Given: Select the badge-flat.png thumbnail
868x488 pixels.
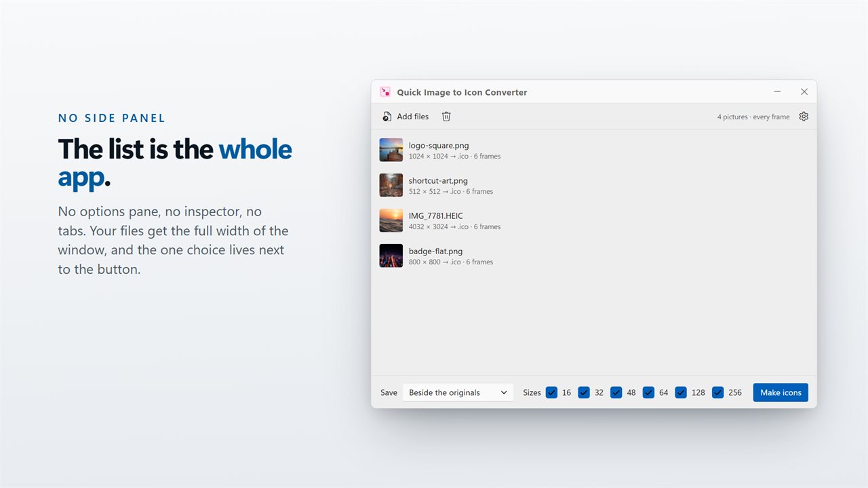Looking at the screenshot, I should pyautogui.click(x=391, y=256).
